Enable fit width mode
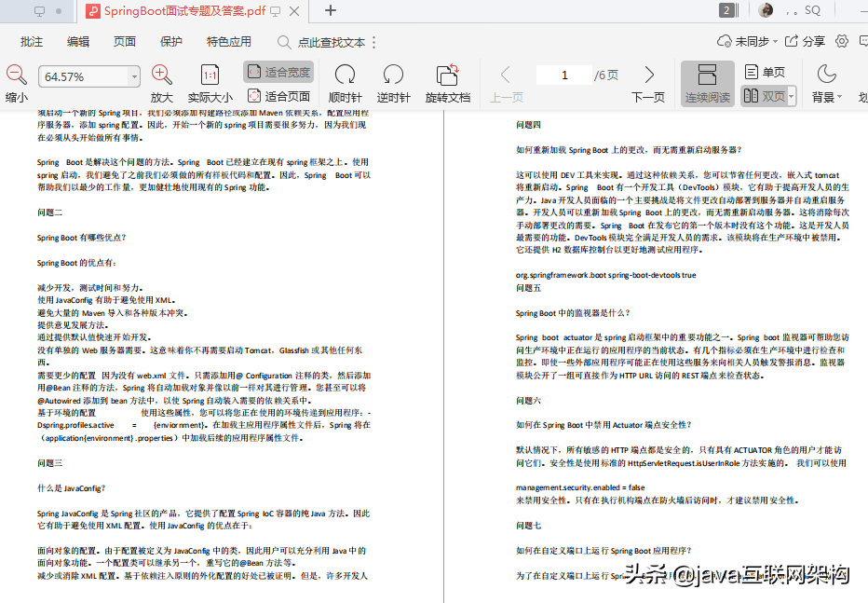 pos(278,72)
